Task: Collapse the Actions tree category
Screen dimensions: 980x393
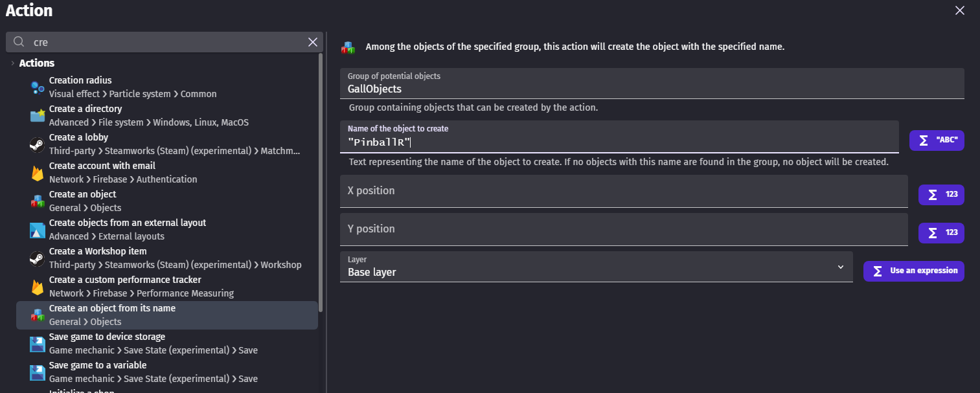Action: pos(13,63)
